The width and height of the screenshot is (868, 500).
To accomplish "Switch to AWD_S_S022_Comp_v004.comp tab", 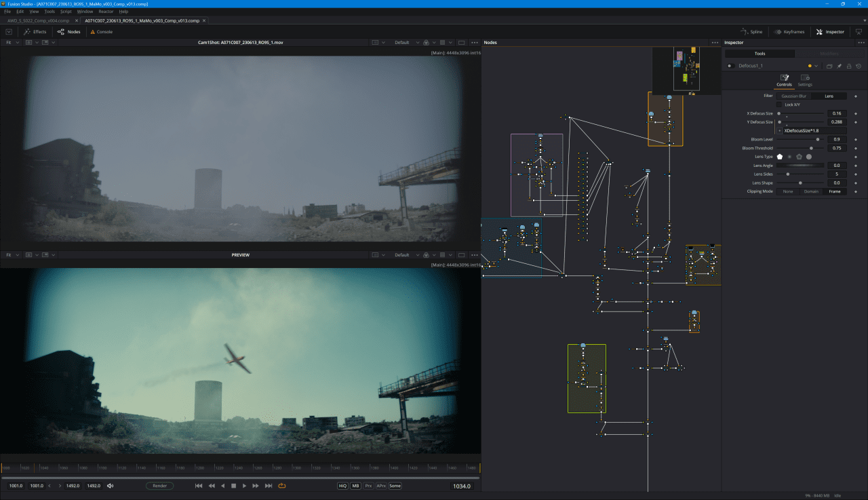I will click(39, 21).
